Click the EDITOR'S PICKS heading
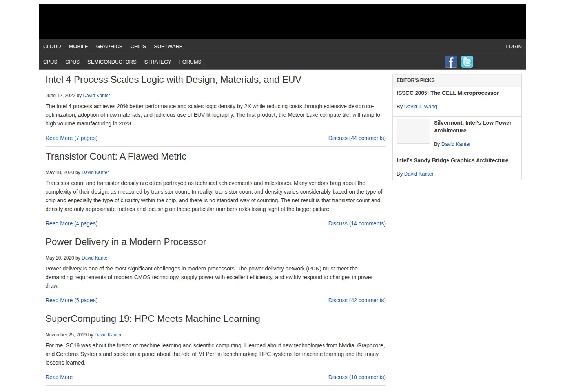The height and width of the screenshot is (392, 565). tap(416, 80)
